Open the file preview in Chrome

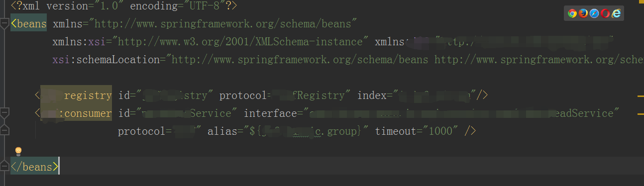pyautogui.click(x=572, y=13)
